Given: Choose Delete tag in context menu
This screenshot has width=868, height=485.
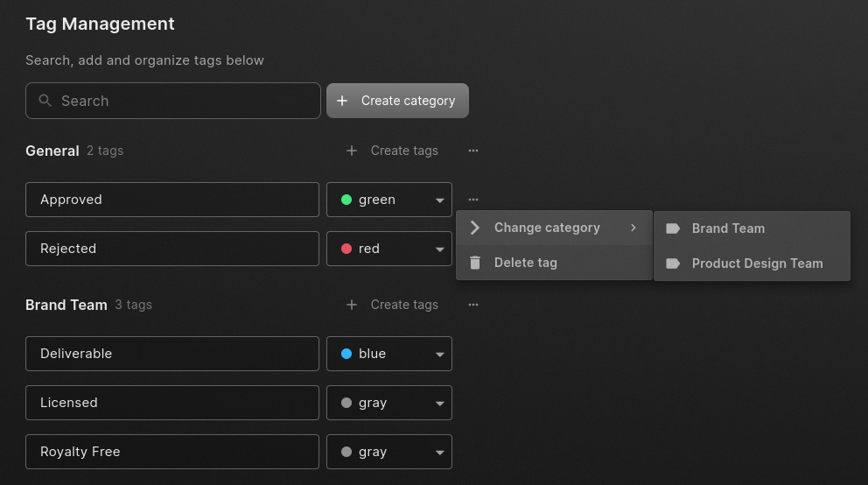Looking at the screenshot, I should tap(554, 263).
